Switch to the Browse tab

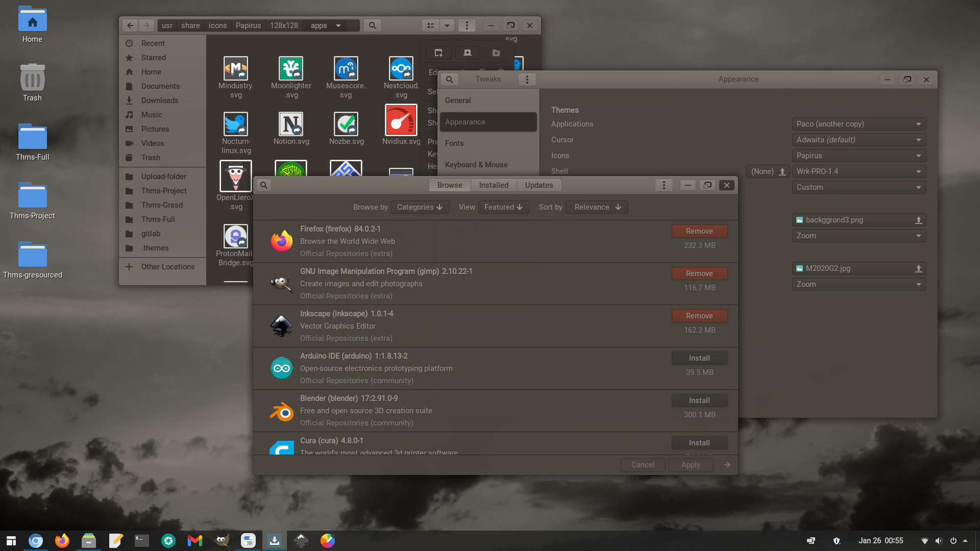tap(450, 185)
